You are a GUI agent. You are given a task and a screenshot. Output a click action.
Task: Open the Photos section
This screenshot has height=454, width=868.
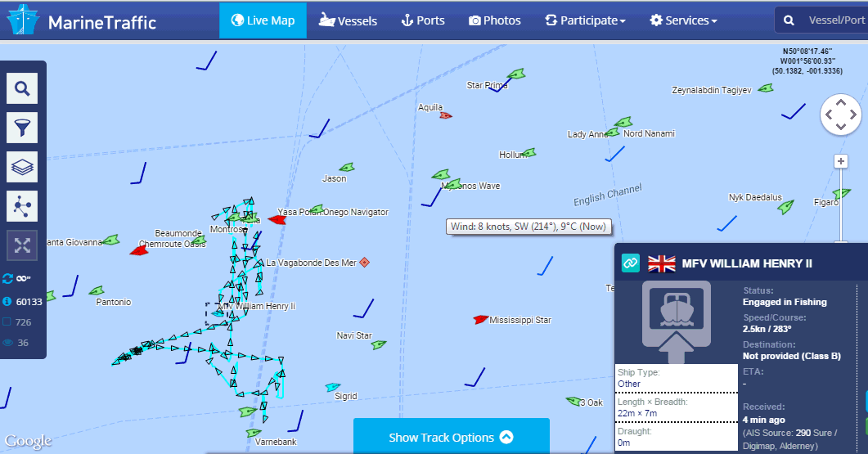point(495,20)
